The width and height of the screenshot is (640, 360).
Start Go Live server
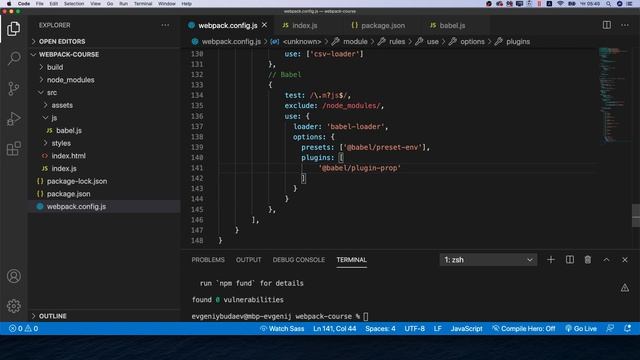581,329
